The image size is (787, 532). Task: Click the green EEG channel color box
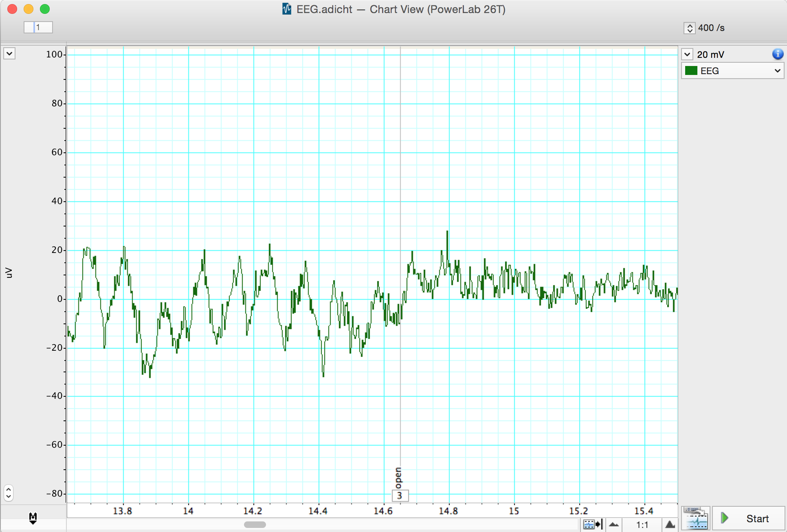pos(691,71)
